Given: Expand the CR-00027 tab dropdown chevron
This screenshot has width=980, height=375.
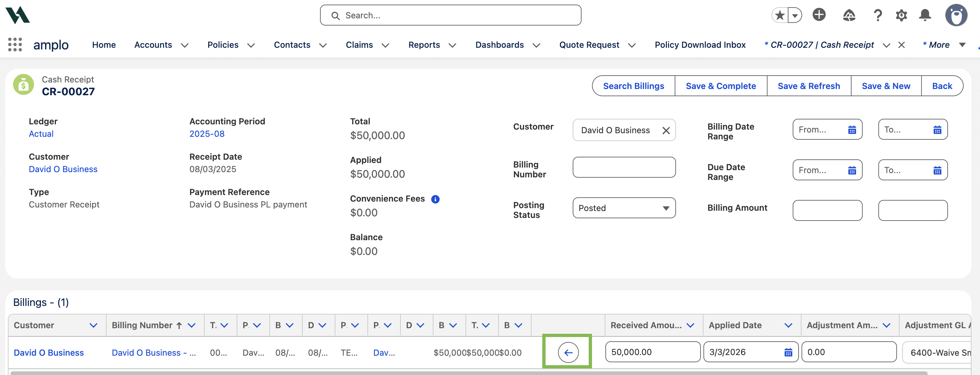Looking at the screenshot, I should (x=887, y=45).
